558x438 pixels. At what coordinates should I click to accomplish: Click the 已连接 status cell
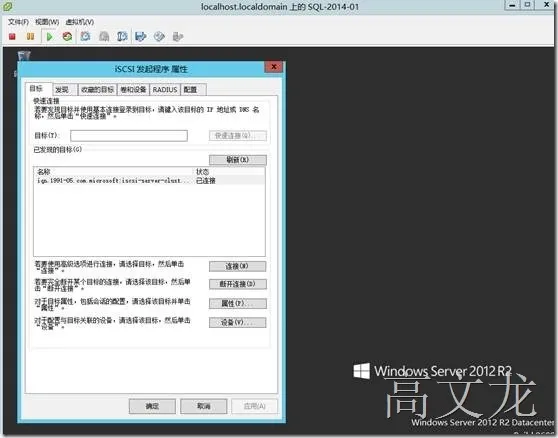click(x=206, y=181)
